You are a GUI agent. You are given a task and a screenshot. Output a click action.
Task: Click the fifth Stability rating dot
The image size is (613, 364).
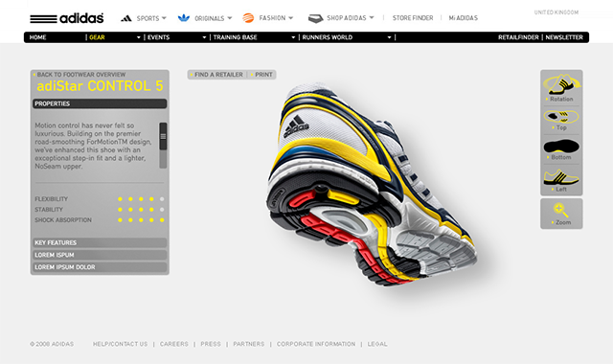(x=162, y=210)
